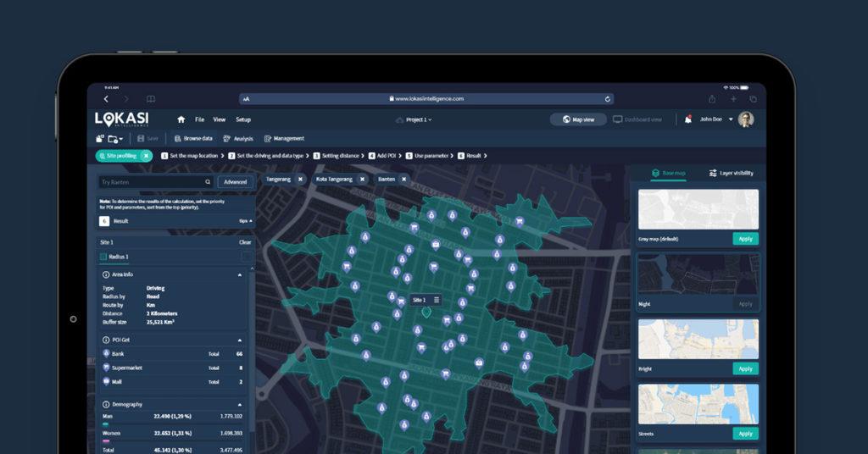Collapse the Area Info section

[240, 274]
